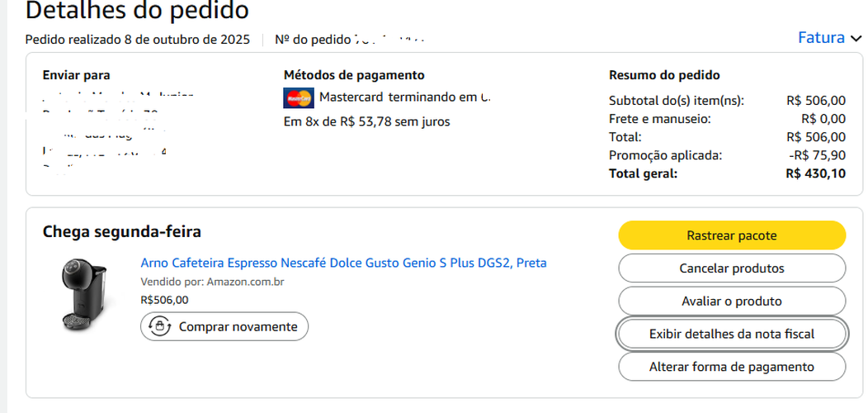Click the Nº do pedido label
Viewport: 868px width, 413px height.
pos(312,39)
